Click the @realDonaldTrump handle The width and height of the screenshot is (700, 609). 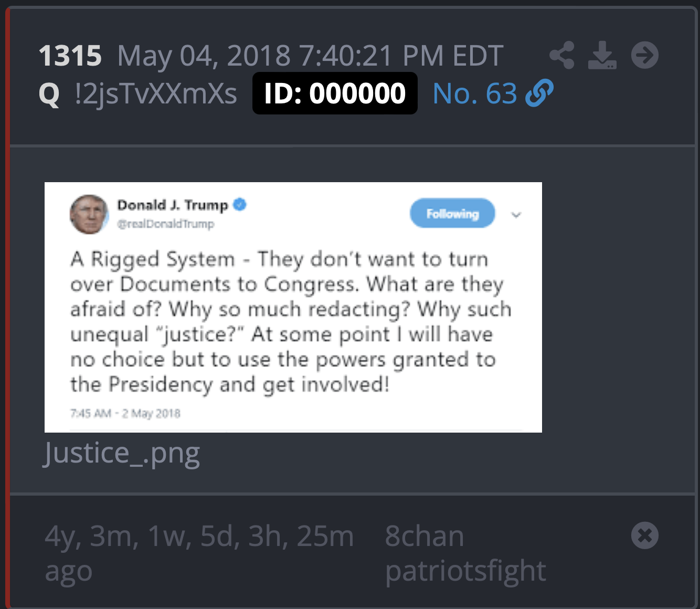tap(165, 224)
